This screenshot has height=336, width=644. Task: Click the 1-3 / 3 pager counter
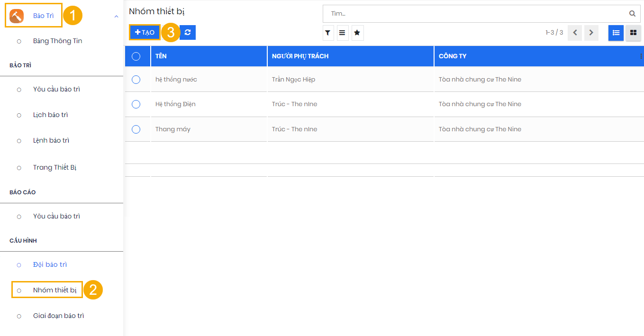click(x=554, y=33)
